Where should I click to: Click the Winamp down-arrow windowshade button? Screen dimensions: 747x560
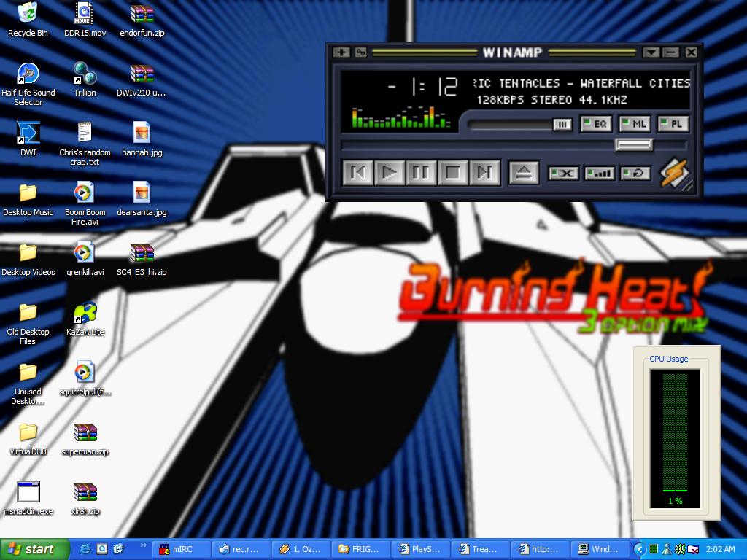651,52
